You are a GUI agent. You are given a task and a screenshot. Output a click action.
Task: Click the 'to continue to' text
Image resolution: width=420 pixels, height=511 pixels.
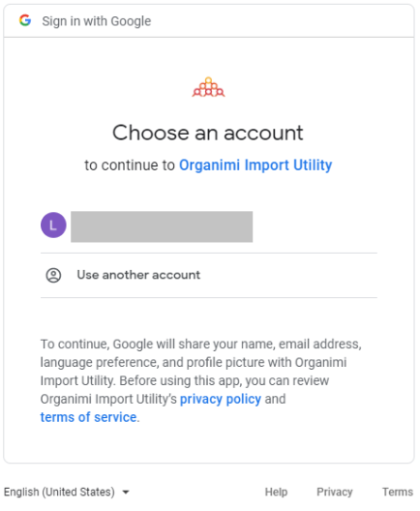pyautogui.click(x=130, y=165)
